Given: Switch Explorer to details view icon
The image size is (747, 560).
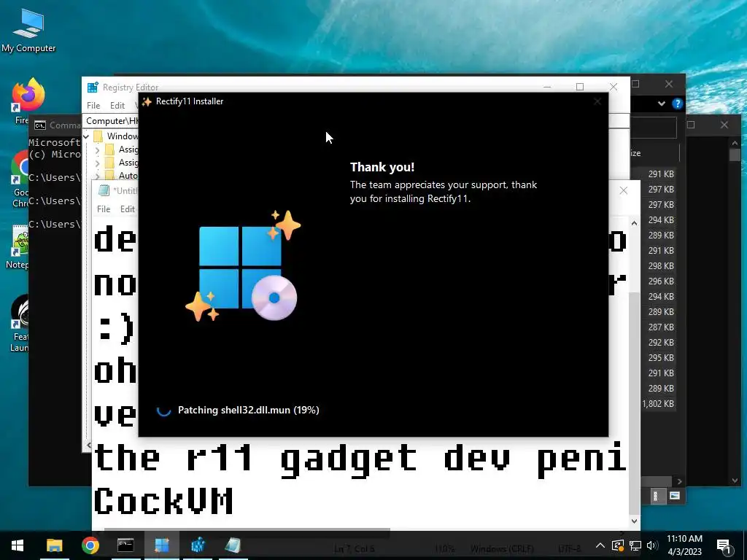Looking at the screenshot, I should click(656, 496).
